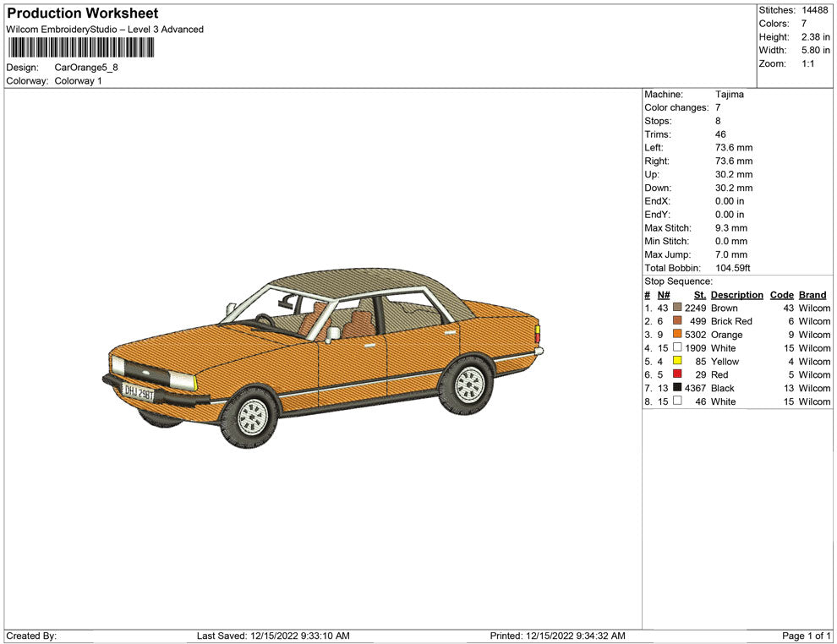
Task: Click the Tajima machine value
Action: pos(729,95)
